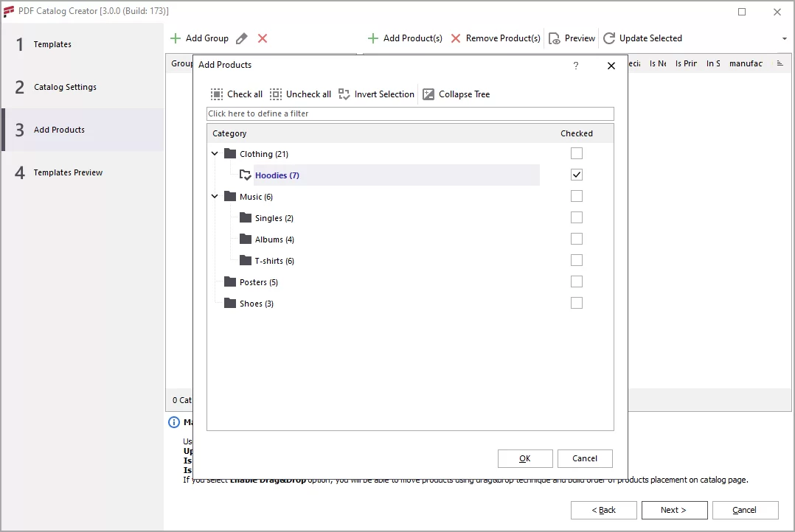Viewport: 795px width, 532px height.
Task: Activate Invert Selection
Action: [x=376, y=94]
